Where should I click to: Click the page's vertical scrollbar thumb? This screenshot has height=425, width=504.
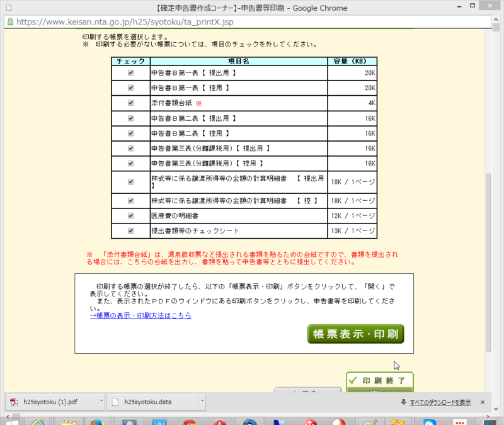tap(488, 263)
